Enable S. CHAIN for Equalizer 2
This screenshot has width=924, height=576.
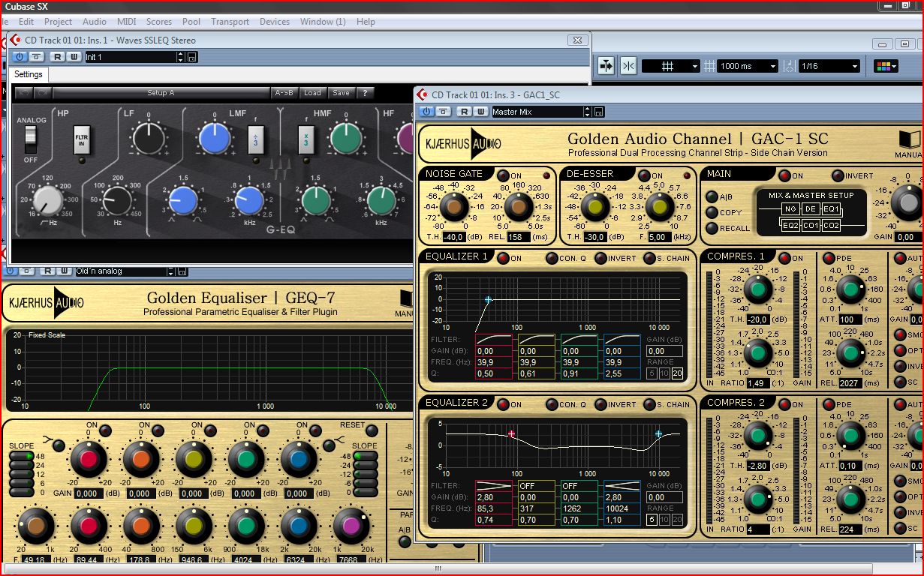[650, 404]
